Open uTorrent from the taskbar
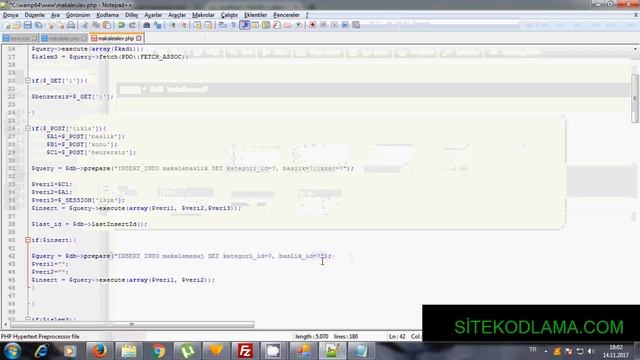640x360 pixels. coord(187,351)
